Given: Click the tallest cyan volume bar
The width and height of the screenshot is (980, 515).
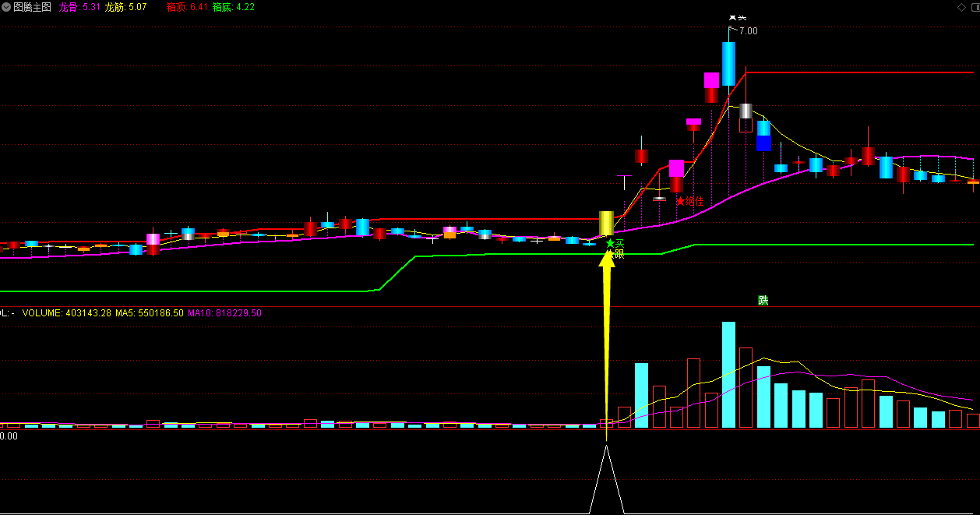Looking at the screenshot, I should coord(729,375).
